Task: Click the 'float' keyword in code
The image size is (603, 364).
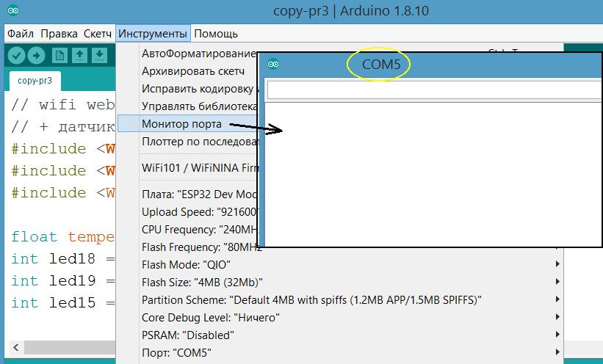Action: click(x=34, y=237)
